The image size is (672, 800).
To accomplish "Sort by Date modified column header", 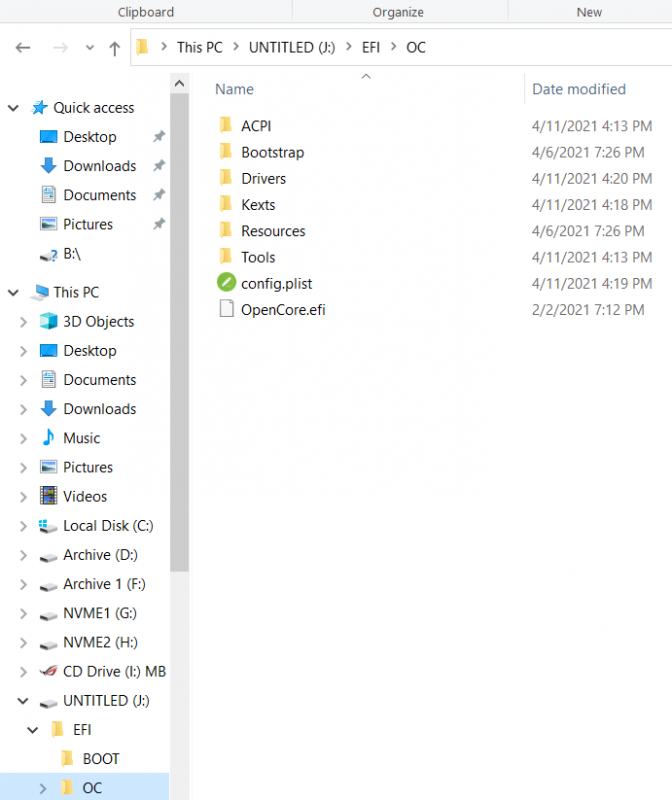I will [x=579, y=89].
